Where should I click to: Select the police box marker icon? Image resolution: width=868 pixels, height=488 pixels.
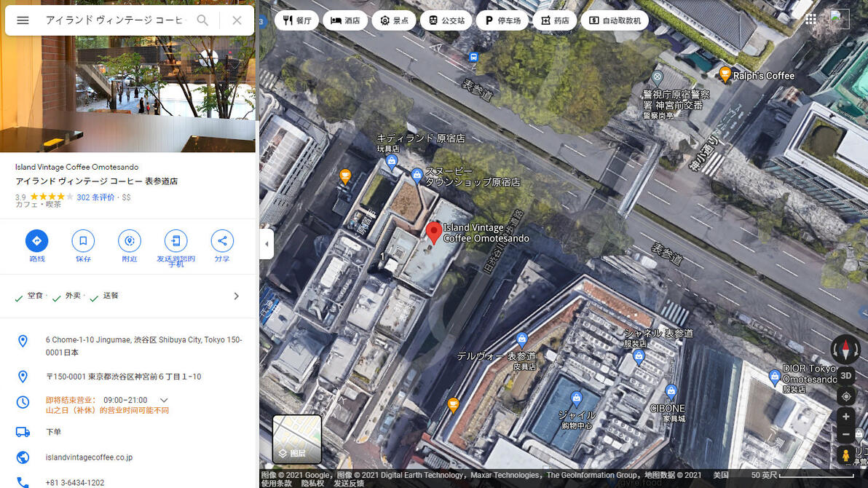click(657, 77)
